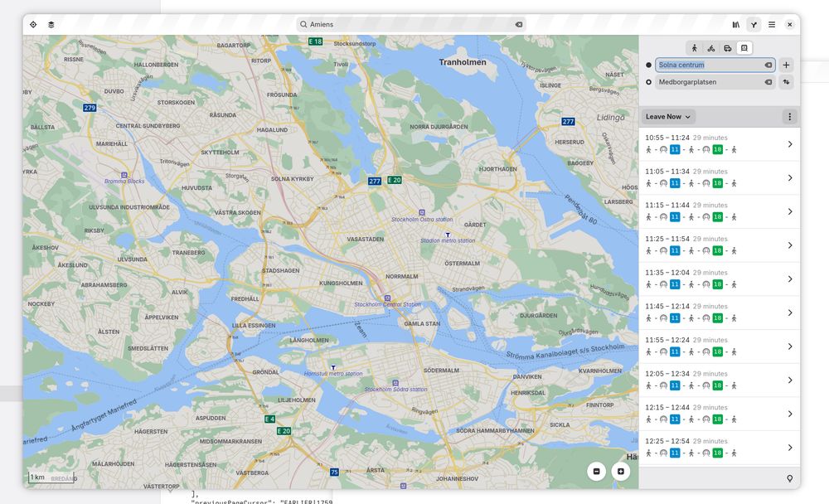
Task: Clear the Medborgarplatsen destination field
Action: click(x=768, y=81)
